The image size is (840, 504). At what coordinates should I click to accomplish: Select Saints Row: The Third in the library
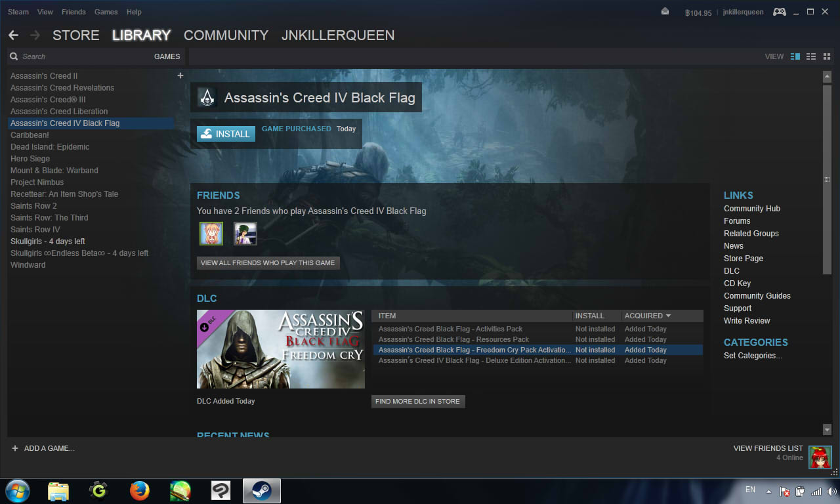pyautogui.click(x=49, y=218)
